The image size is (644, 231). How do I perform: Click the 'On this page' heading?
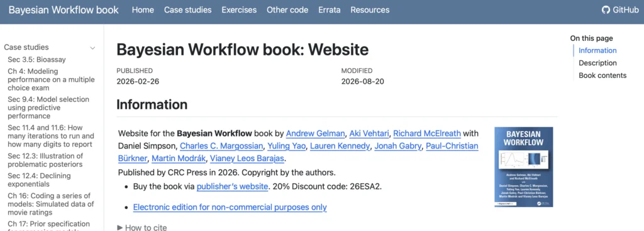click(x=591, y=38)
